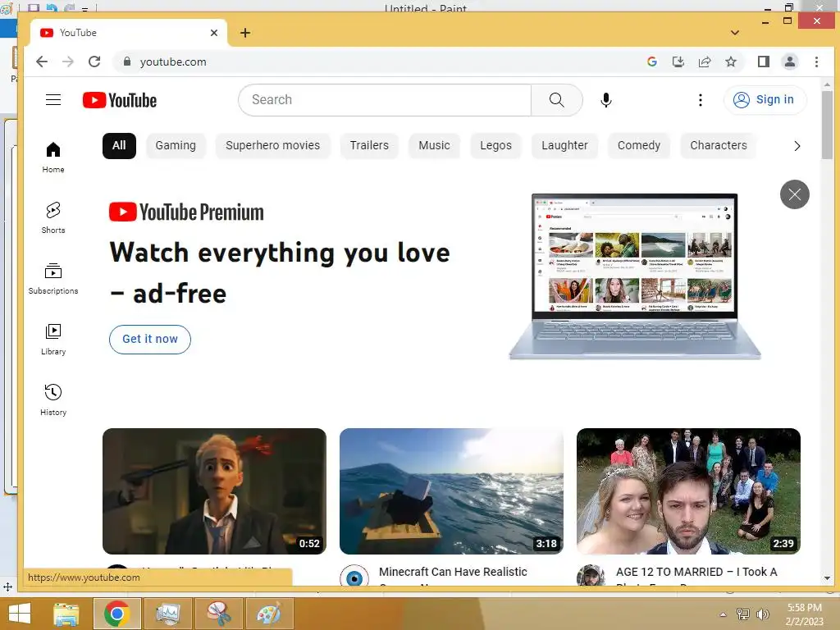
Task: Open Chrome three-dot menu
Action: coord(816,62)
